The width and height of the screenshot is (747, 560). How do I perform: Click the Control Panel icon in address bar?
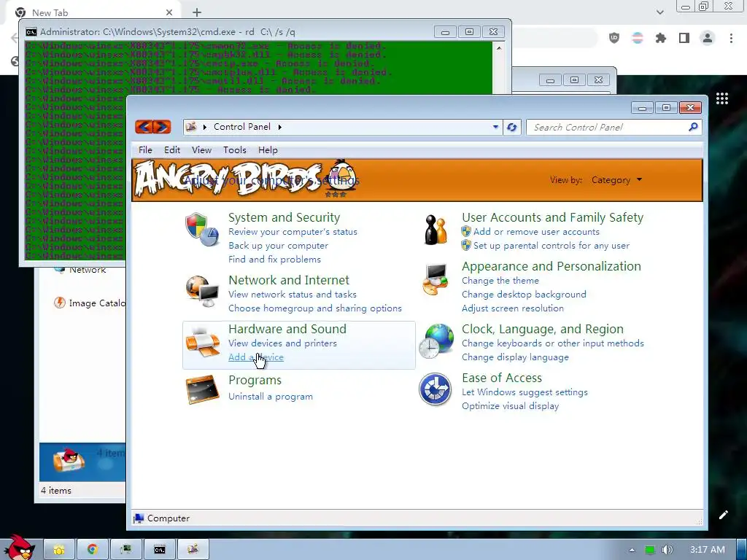point(191,127)
